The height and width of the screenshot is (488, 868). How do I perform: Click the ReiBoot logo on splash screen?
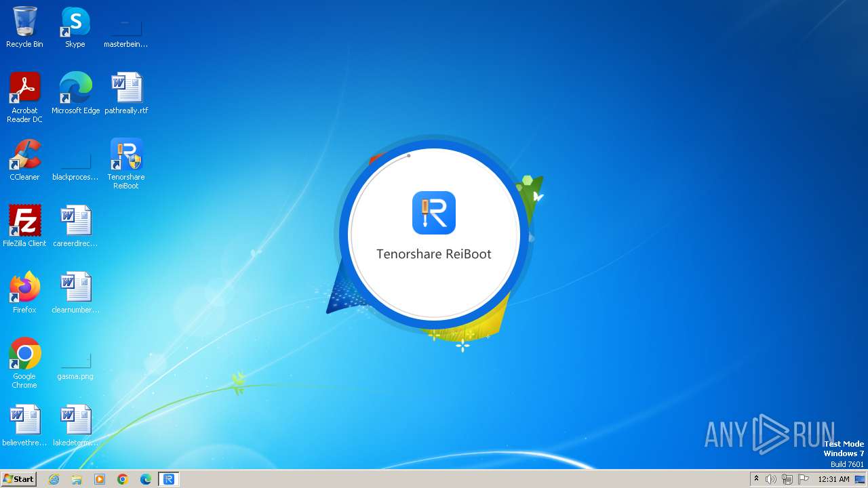pos(434,213)
